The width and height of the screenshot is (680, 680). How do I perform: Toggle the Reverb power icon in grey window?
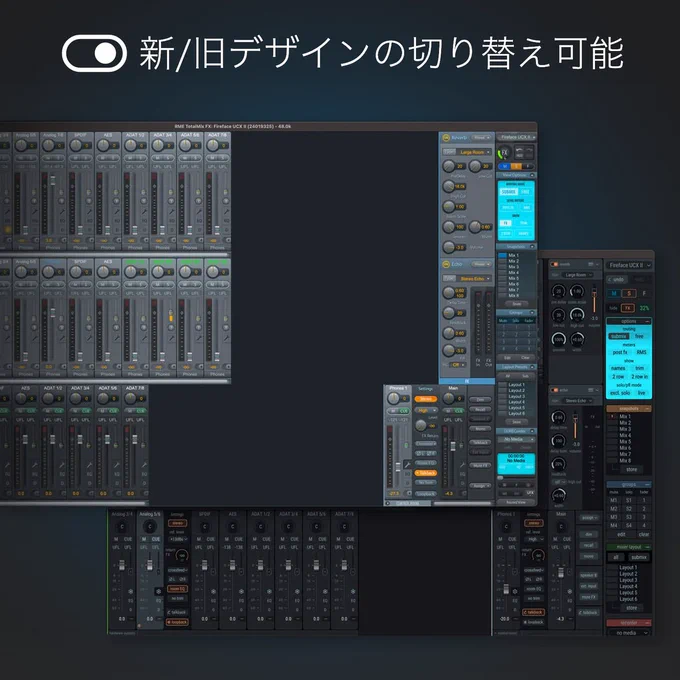click(446, 138)
